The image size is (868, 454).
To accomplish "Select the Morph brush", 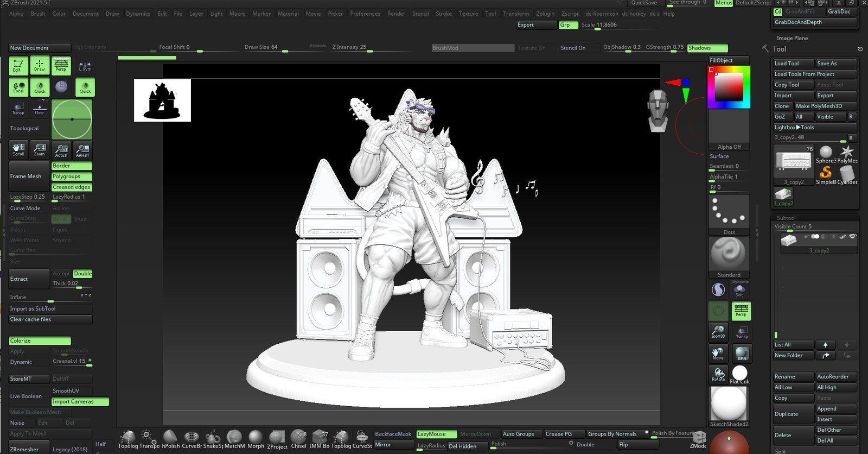I will [256, 439].
